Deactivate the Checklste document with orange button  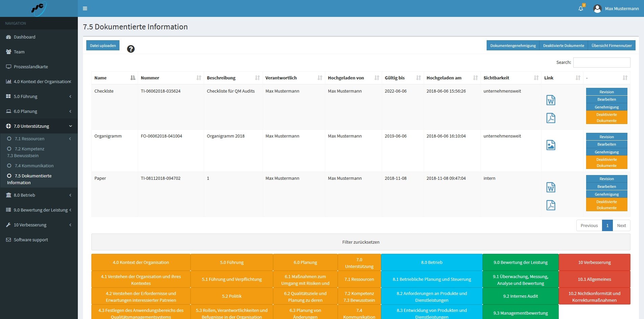[x=606, y=118]
